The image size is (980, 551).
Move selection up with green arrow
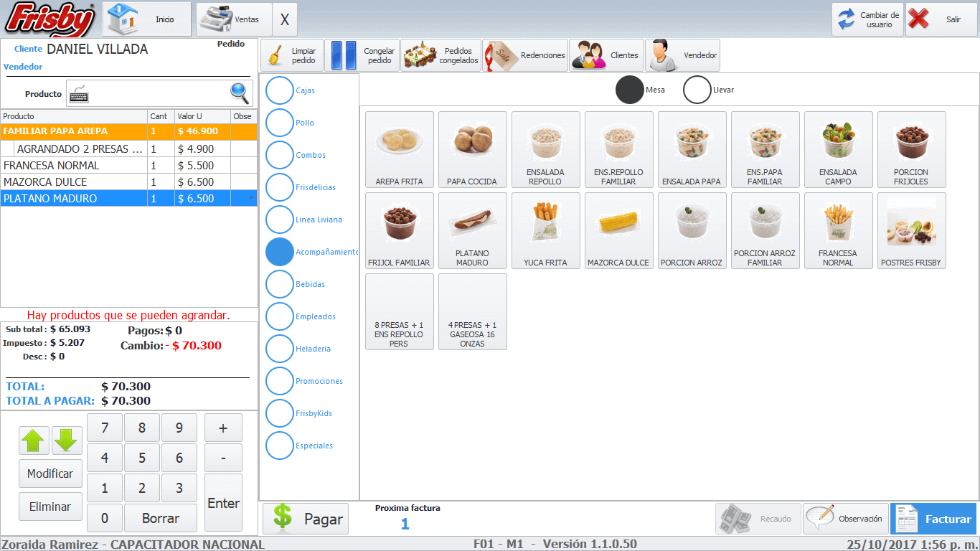[x=34, y=441]
